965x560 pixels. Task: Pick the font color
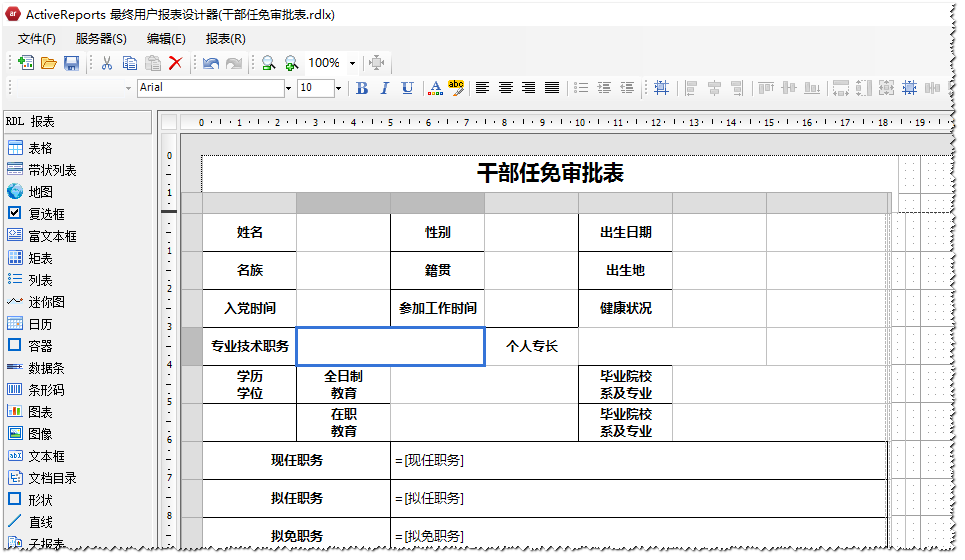[x=435, y=89]
